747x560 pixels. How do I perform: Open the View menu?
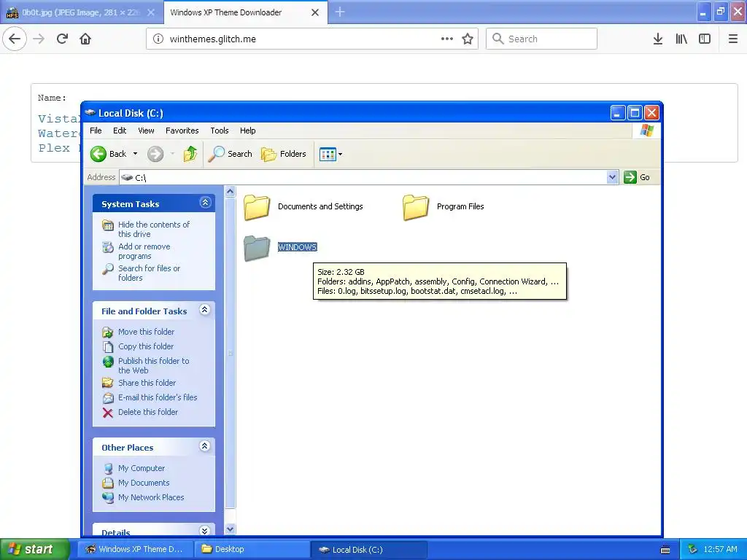click(146, 131)
